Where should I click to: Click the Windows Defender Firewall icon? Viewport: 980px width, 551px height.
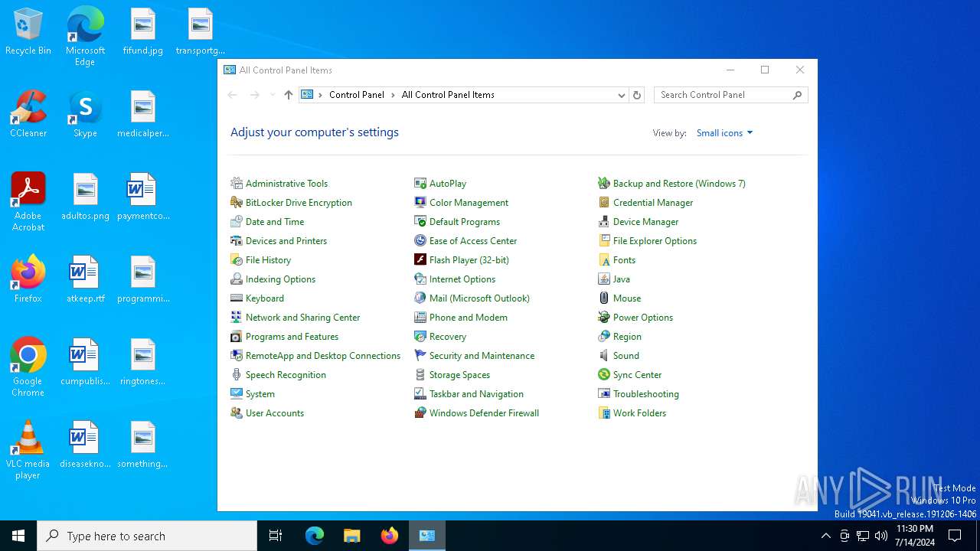420,413
